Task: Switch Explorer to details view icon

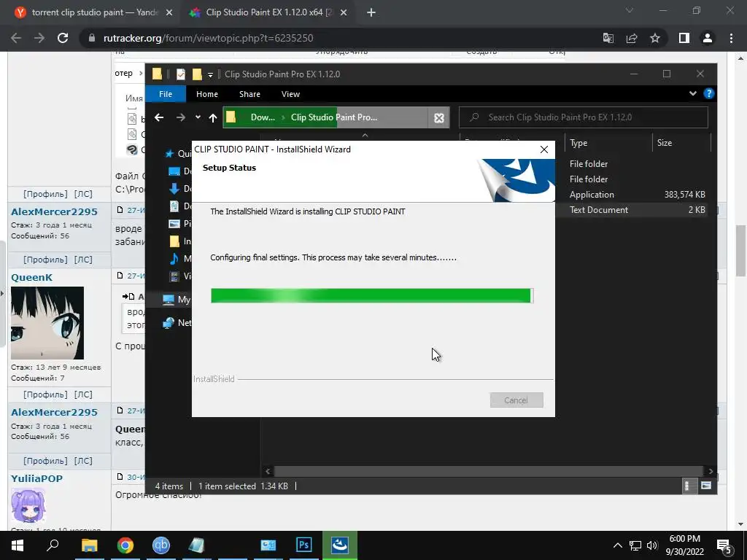Action: tap(689, 486)
